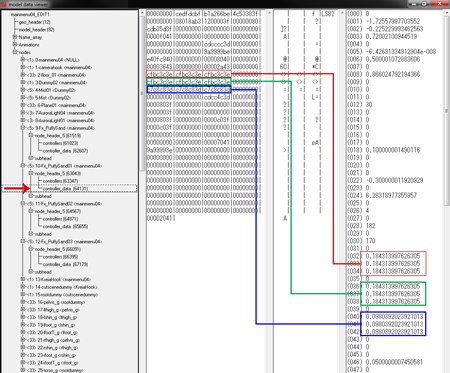Select controllers (61823) item
This screenshot has height=373, width=450.
[60, 143]
